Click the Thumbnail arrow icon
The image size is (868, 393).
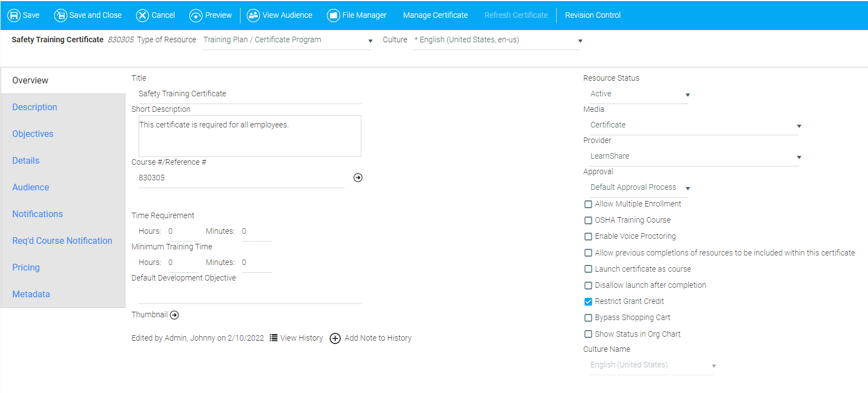[x=174, y=315]
